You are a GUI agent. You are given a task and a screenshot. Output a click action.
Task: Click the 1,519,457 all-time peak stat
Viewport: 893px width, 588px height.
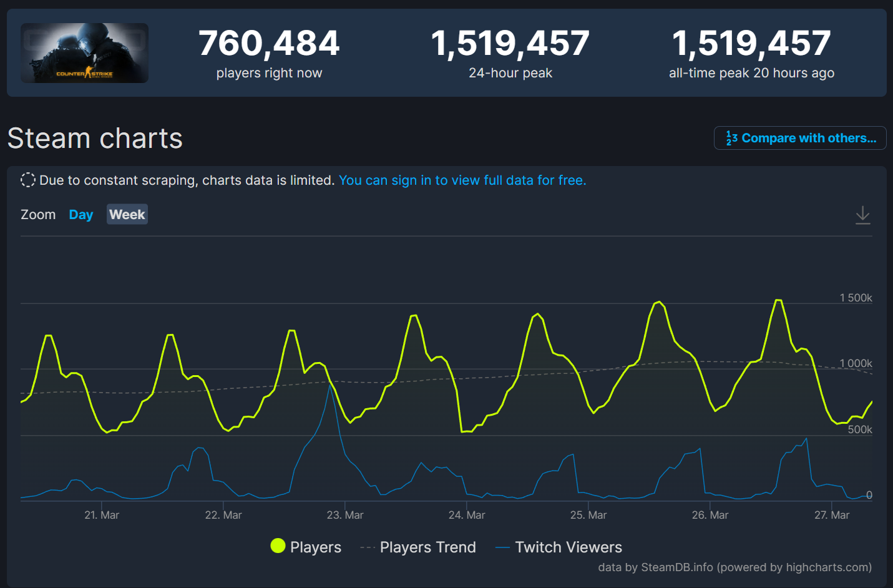pos(751,44)
